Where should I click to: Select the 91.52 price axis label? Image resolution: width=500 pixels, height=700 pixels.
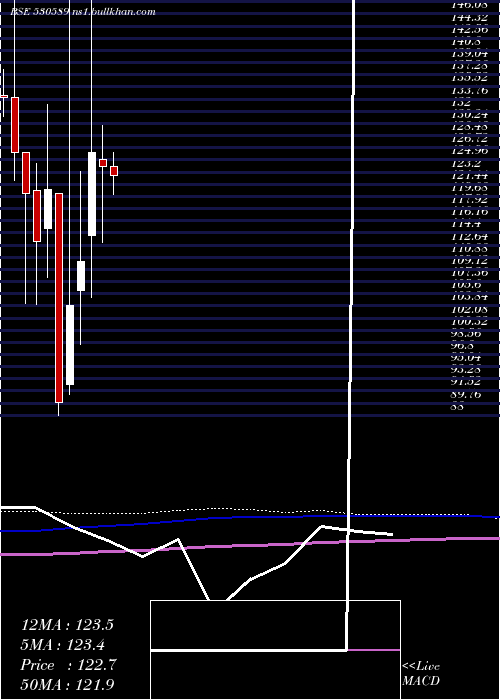[467, 381]
